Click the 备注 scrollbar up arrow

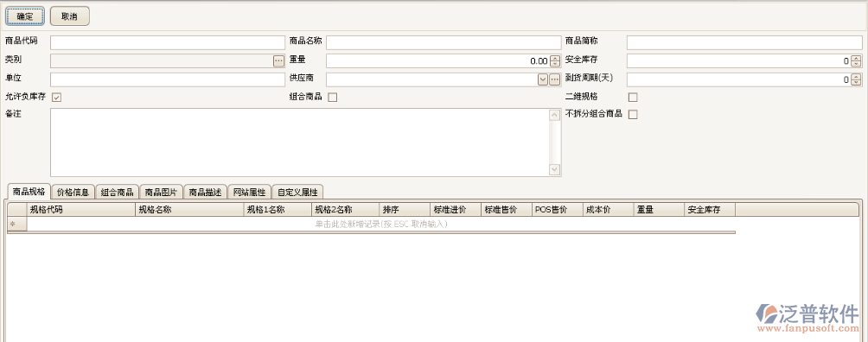tap(554, 115)
